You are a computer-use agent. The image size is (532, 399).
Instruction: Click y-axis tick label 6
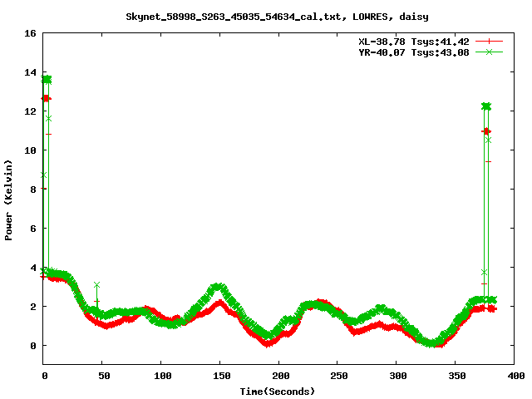tap(33, 229)
